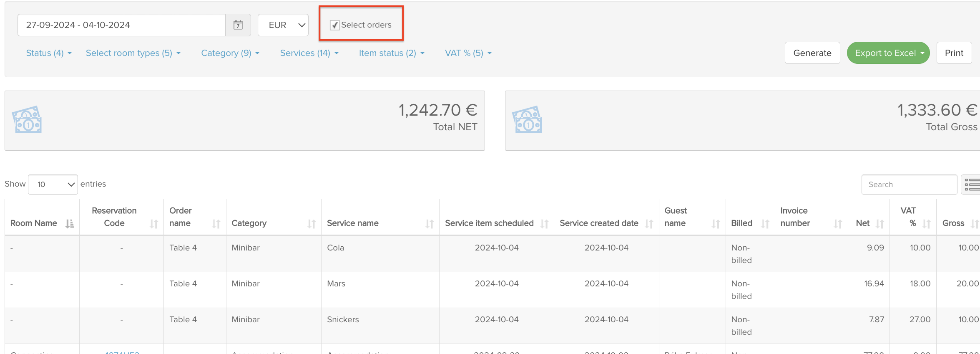This screenshot has width=980, height=354.
Task: Open the calendar date picker icon
Action: click(238, 25)
